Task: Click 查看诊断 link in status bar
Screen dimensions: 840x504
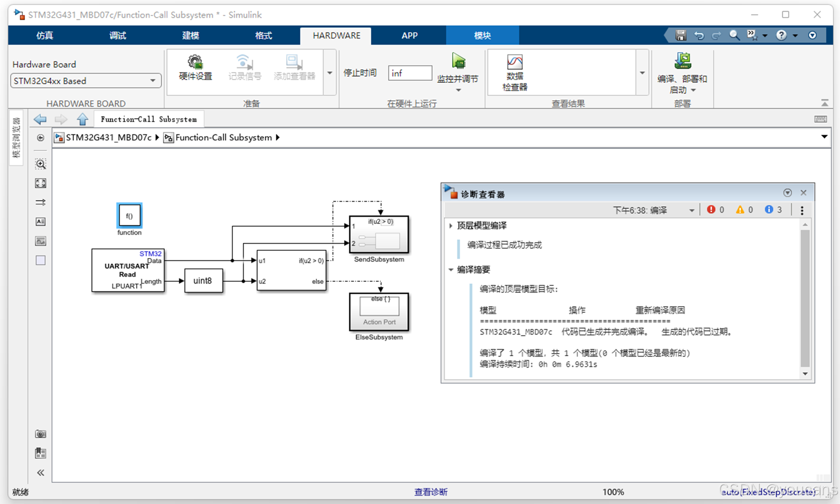Action: tap(431, 491)
